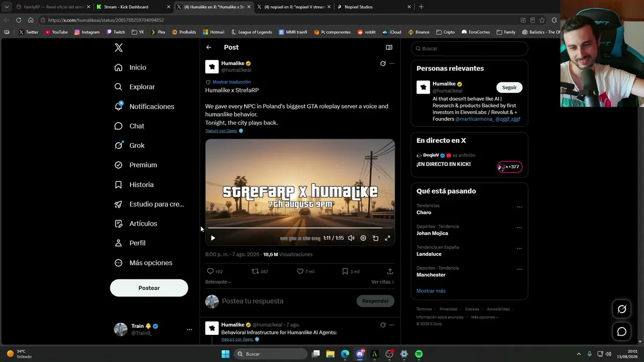Click the Postear button

coord(149,288)
